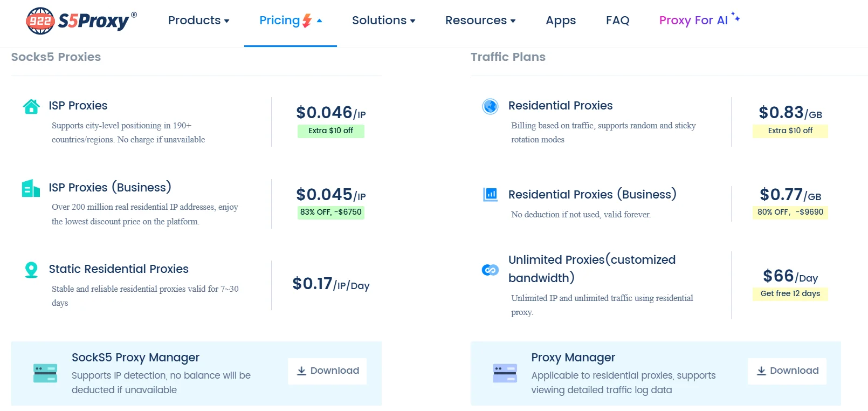Open the Solutions dropdown menu

click(383, 20)
